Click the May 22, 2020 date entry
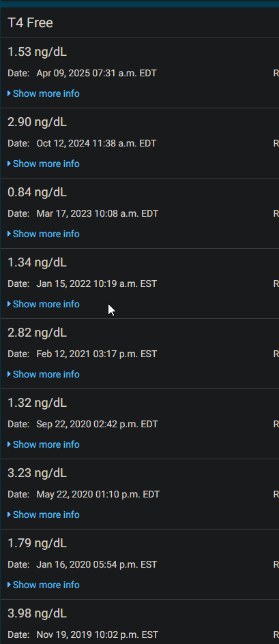The height and width of the screenshot is (644, 279). coord(98,495)
